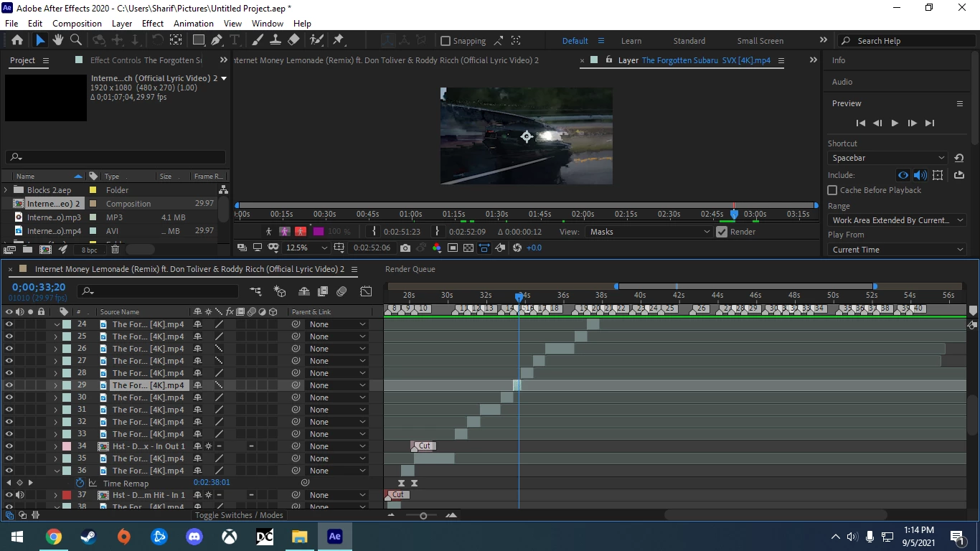Image resolution: width=980 pixels, height=551 pixels.
Task: Click Toggle Switches / Modes button
Action: 239,515
